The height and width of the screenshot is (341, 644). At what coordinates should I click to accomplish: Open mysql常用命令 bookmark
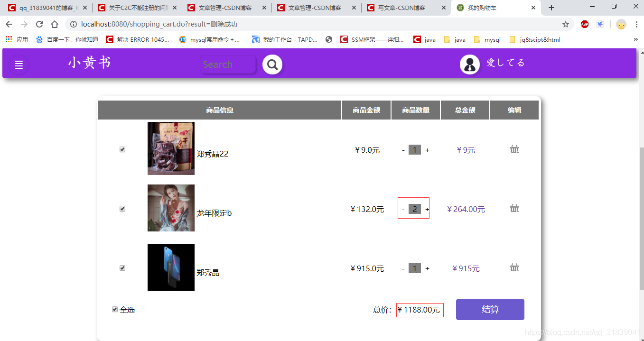pos(209,39)
